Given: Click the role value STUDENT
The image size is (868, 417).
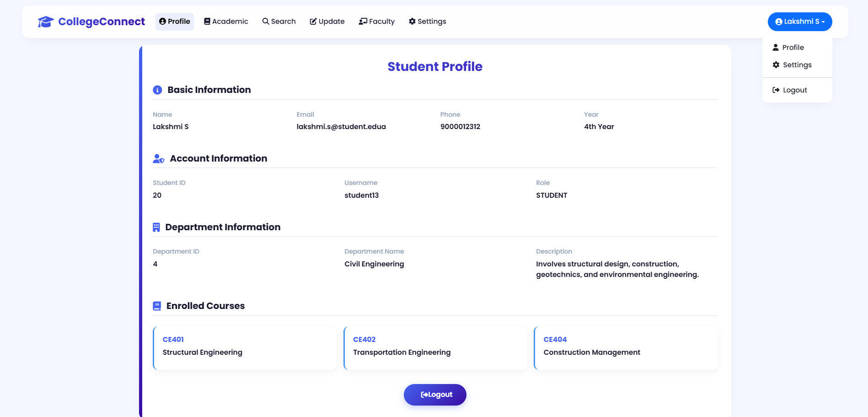Looking at the screenshot, I should click(x=552, y=195).
